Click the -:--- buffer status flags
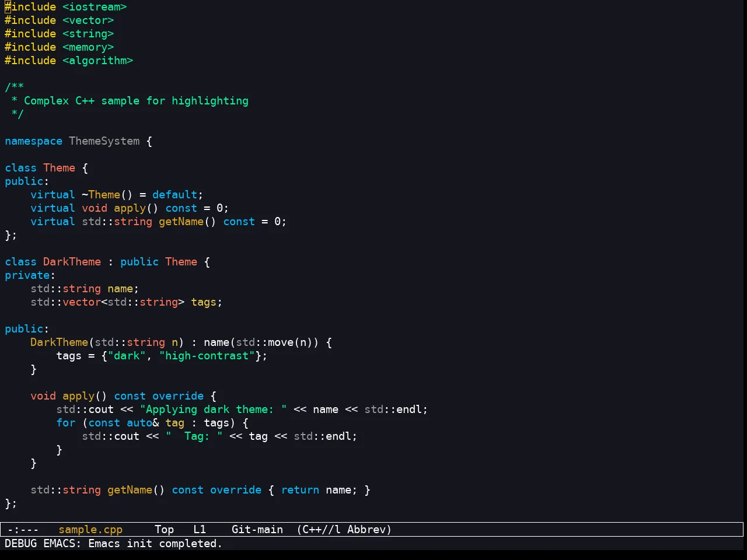Screen dimensions: 747x560 pos(23,530)
